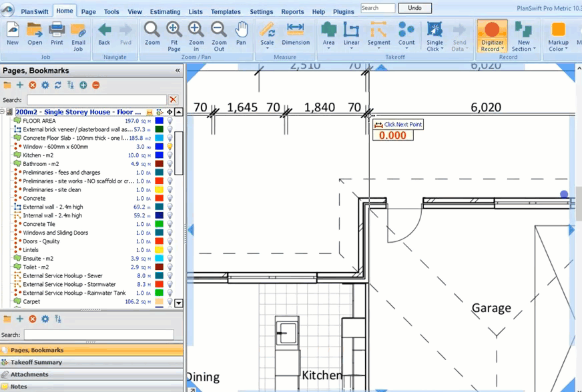This screenshot has height=392, width=582.
Task: Switch to the Page ribbon tab
Action: coord(88,11)
